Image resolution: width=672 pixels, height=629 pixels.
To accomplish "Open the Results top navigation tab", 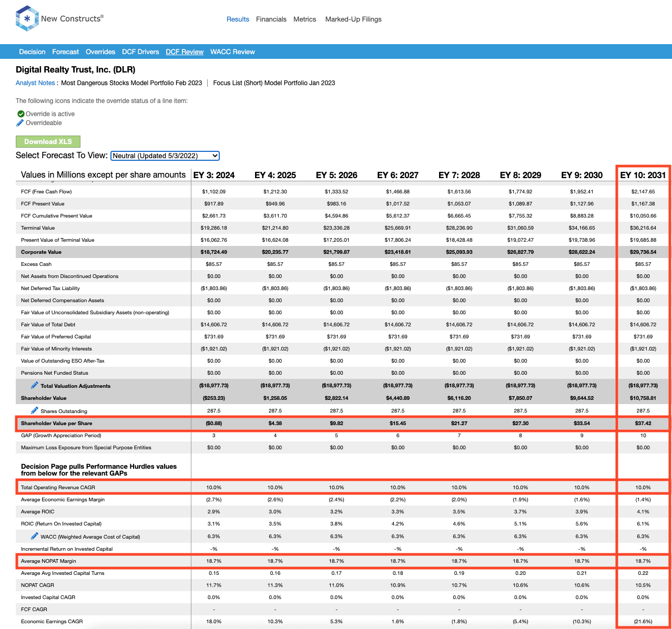I will (238, 19).
